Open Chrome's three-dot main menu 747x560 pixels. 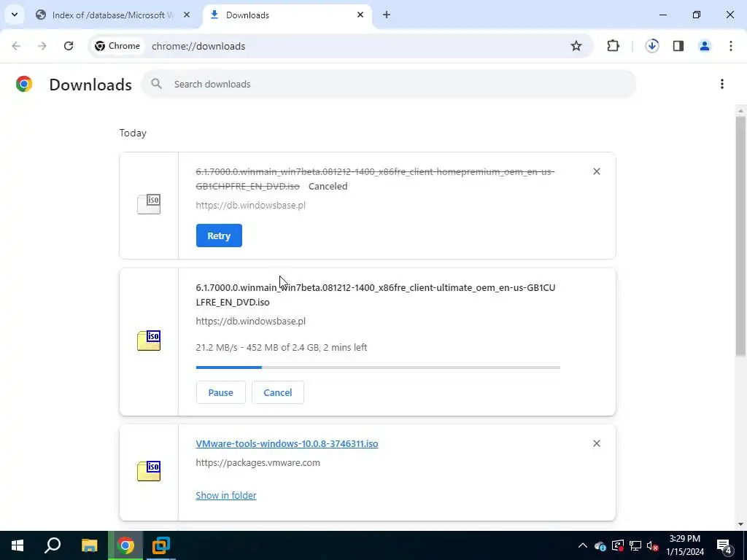[x=731, y=46]
